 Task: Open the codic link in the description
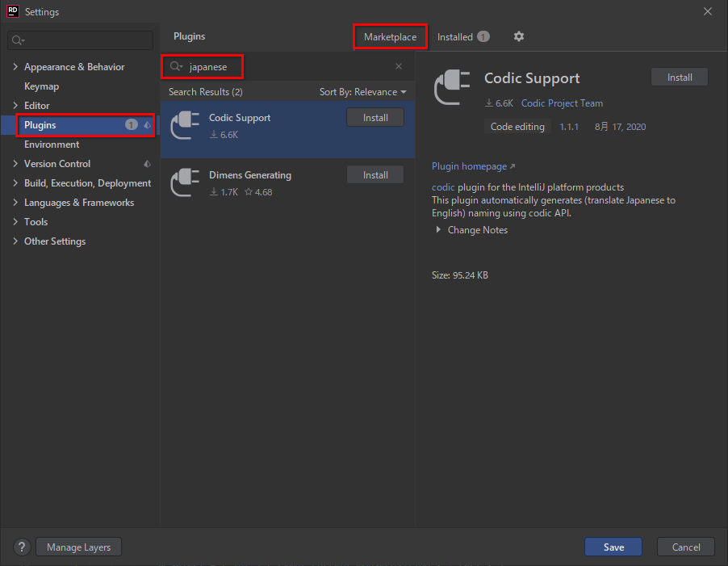pos(443,187)
